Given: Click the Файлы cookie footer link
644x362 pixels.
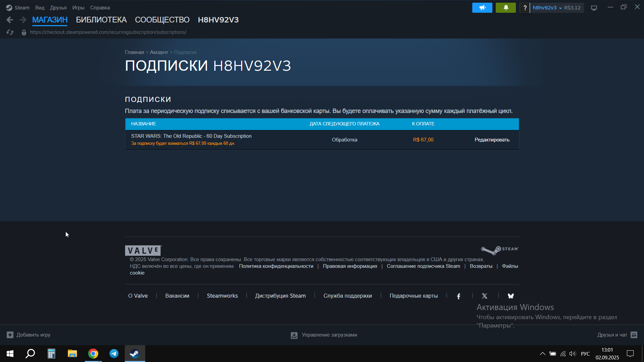Looking at the screenshot, I should click(x=510, y=266).
